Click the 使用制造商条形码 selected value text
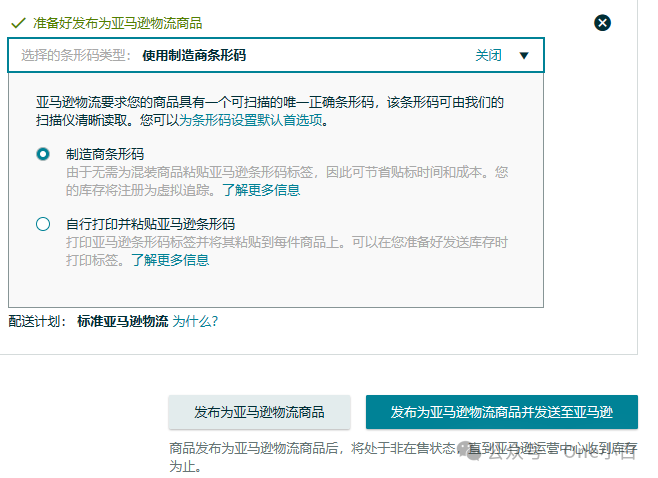Screen dimensions: 658x478 coord(194,55)
